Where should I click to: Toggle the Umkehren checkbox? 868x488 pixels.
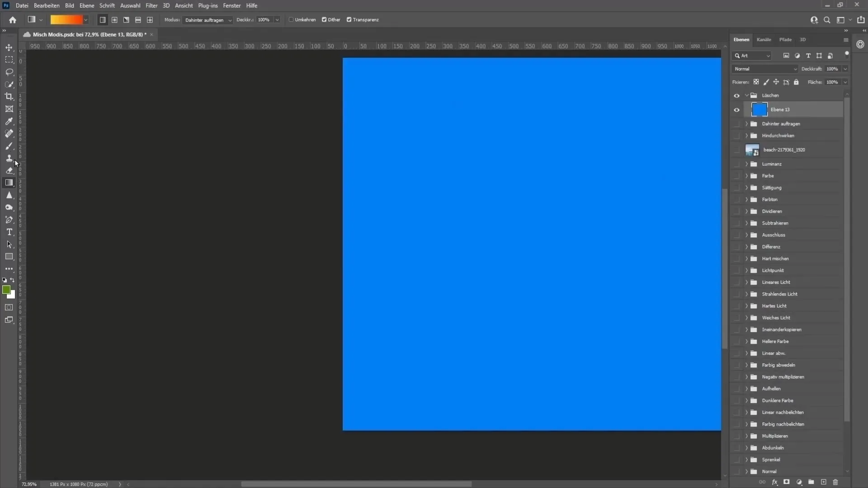pyautogui.click(x=290, y=20)
